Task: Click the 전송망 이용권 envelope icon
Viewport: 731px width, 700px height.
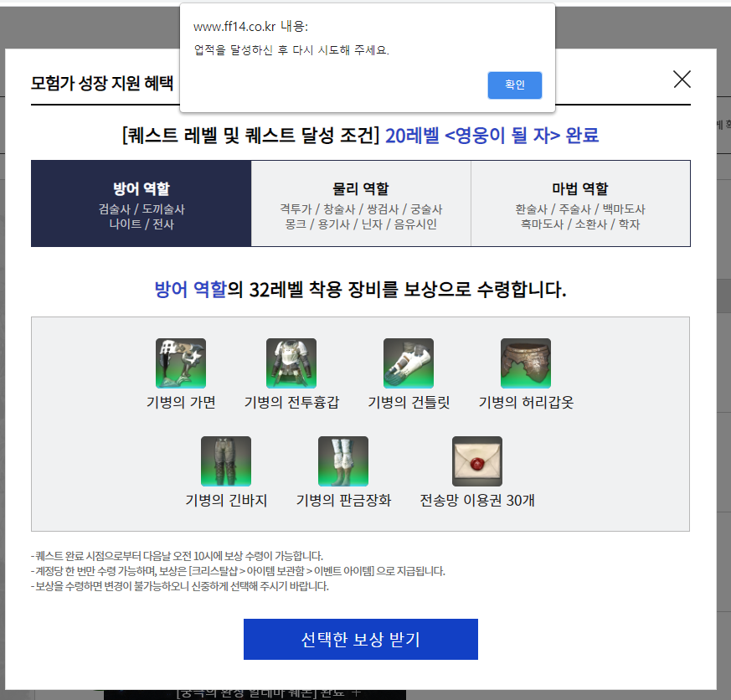Action: (x=477, y=461)
